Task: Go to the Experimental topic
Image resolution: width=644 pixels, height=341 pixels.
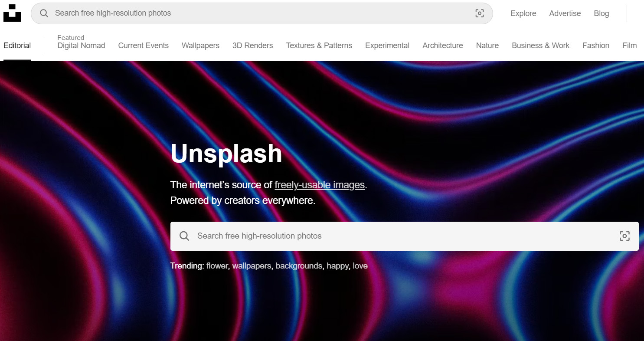Action: (387, 46)
